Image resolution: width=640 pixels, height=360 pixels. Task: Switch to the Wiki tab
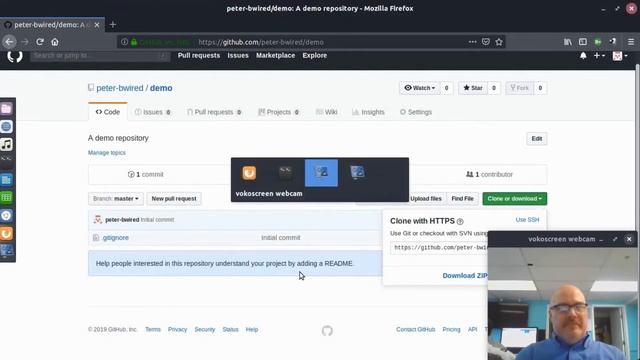(x=327, y=112)
